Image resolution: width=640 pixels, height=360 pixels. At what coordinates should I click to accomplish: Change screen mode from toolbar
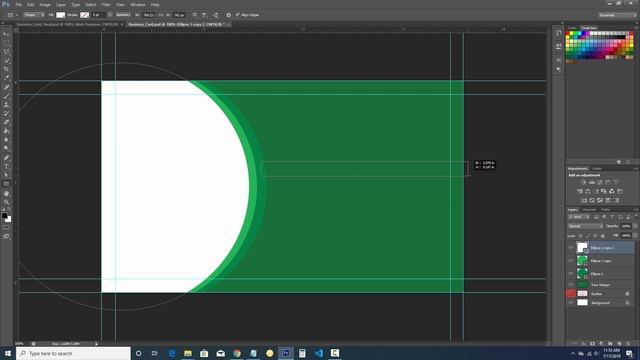(6, 236)
